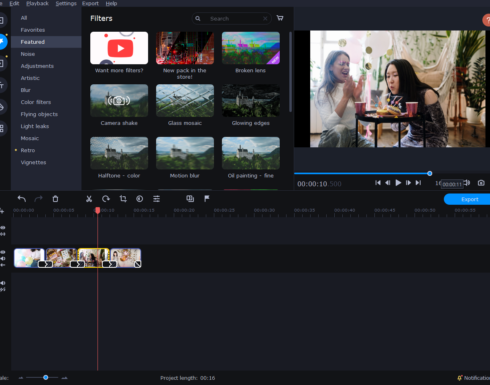Undo the last action
The width and height of the screenshot is (490, 385).
22,199
